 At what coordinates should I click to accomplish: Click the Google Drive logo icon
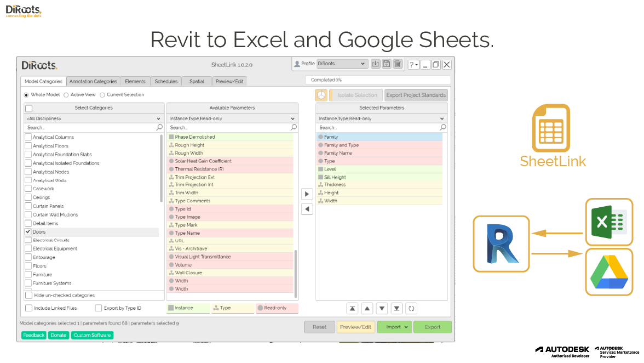[x=609, y=272]
